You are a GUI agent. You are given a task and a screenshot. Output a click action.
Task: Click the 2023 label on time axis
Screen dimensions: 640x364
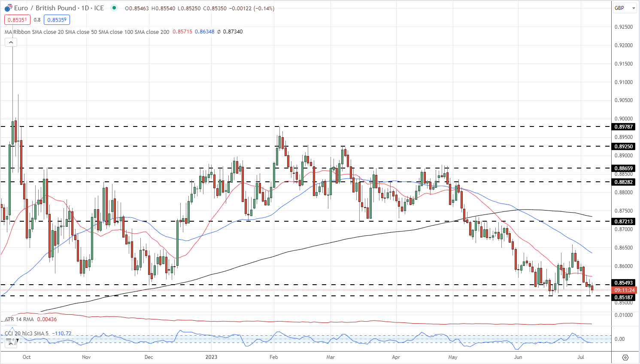coord(211,357)
